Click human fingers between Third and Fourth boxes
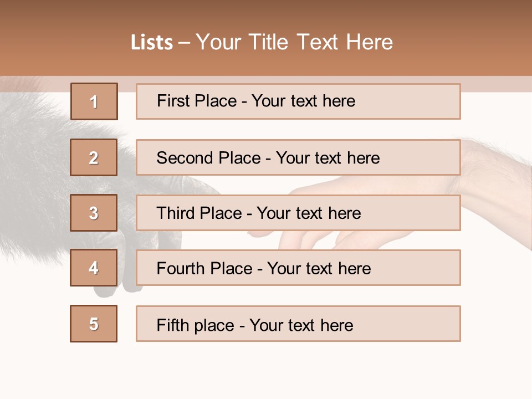The width and height of the screenshot is (532, 399). 299,240
